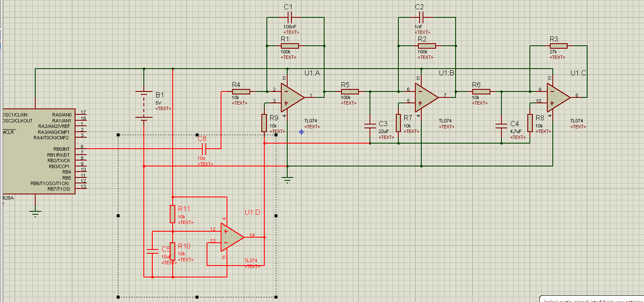Click the TL074 label under U1:B
This screenshot has height=302, width=644.
click(x=445, y=121)
